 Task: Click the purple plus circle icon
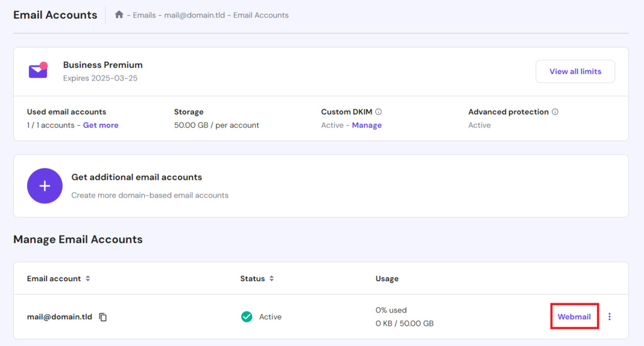click(x=45, y=186)
